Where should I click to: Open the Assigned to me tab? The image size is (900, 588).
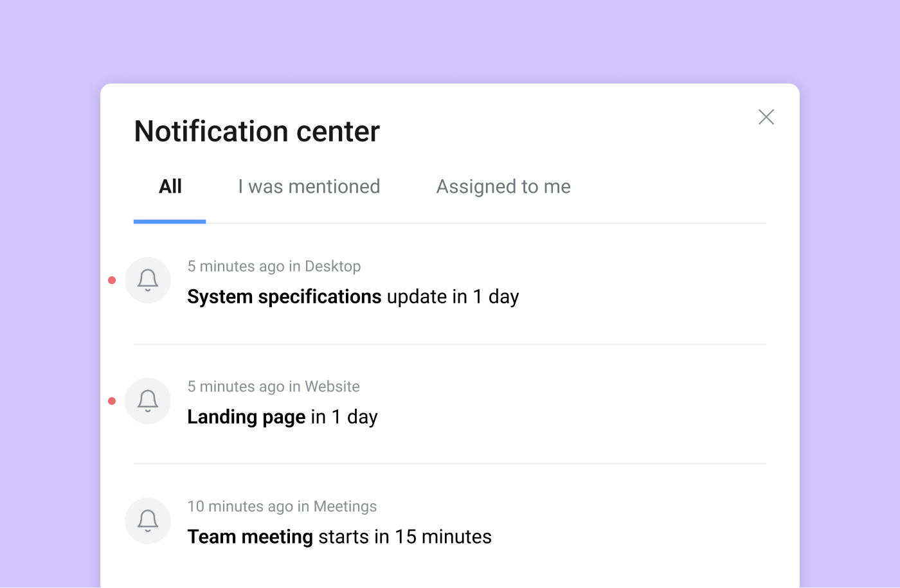[x=503, y=186]
